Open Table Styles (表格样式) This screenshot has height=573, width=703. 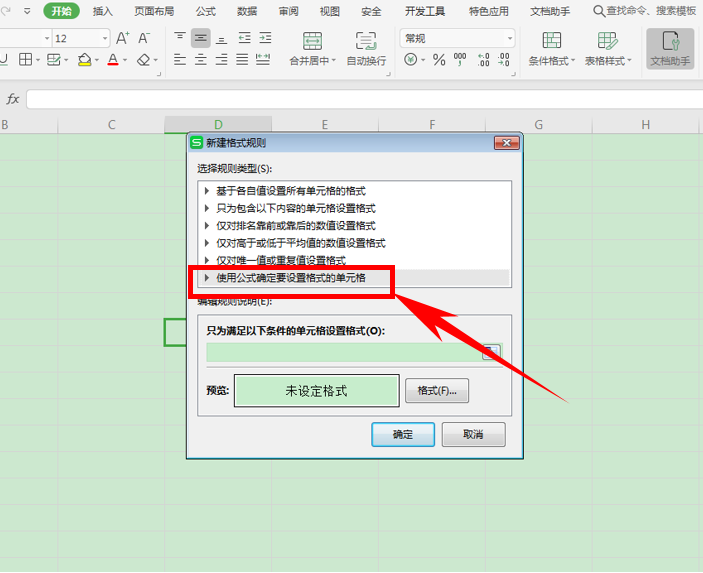608,49
